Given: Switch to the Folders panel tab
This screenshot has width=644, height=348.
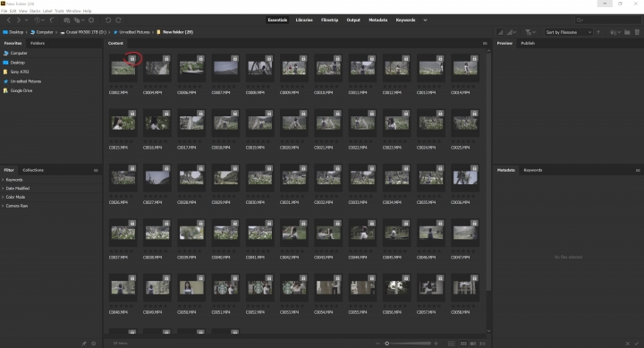Looking at the screenshot, I should [38, 43].
